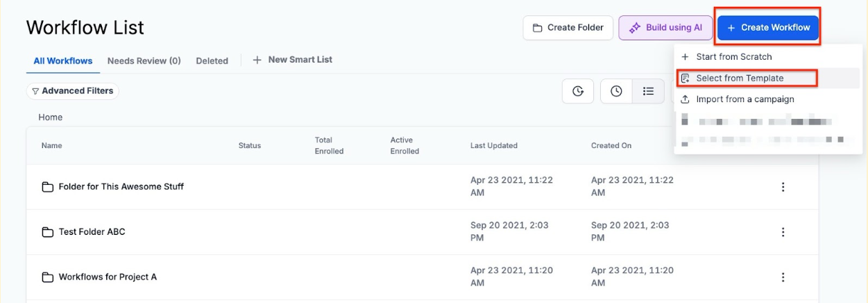
Task: Choose Select from Template option
Action: (740, 79)
